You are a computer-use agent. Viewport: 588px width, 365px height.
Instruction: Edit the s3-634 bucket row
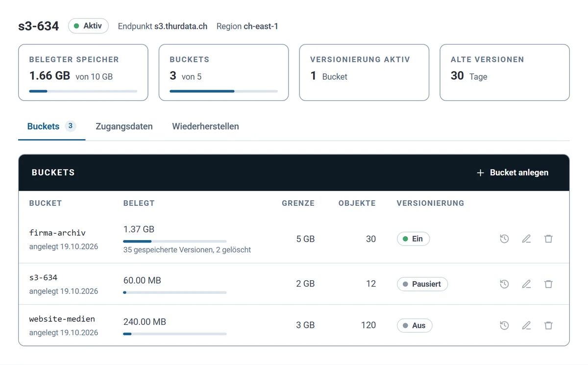(526, 284)
